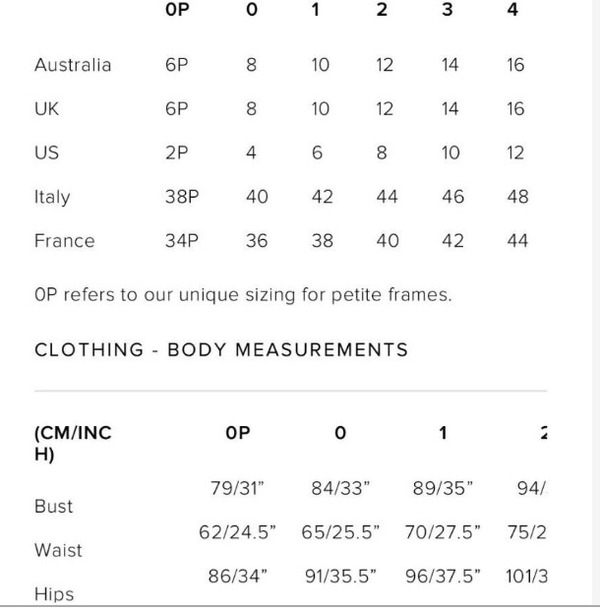Select the France row label

tap(65, 241)
